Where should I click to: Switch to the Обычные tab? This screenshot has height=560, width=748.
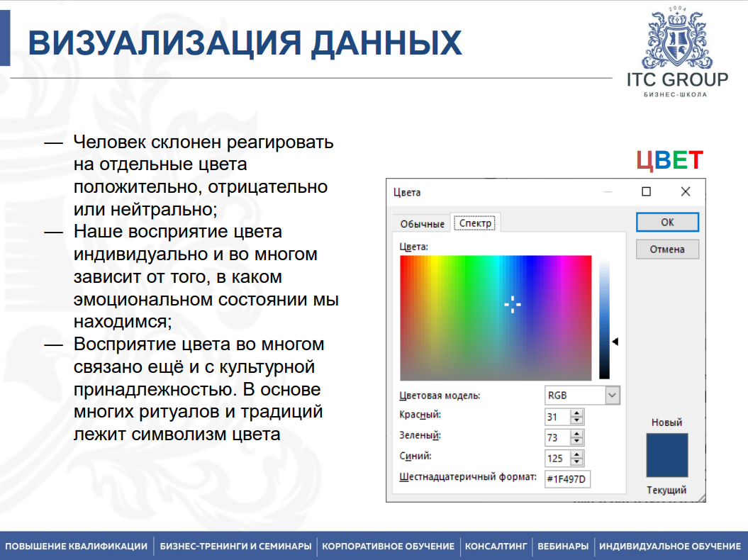click(421, 223)
